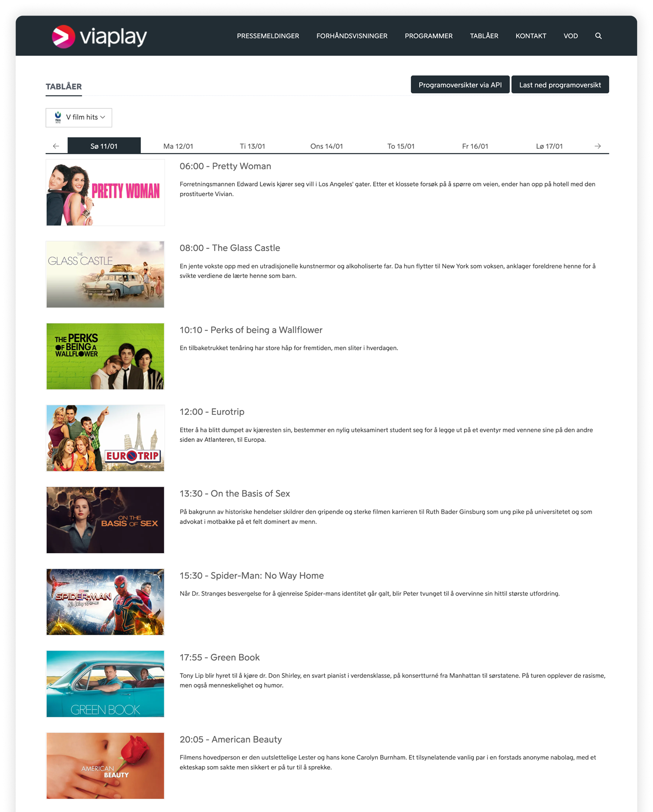Open the Pressemeldinger menu
Screen dimensions: 653x812
click(x=268, y=36)
